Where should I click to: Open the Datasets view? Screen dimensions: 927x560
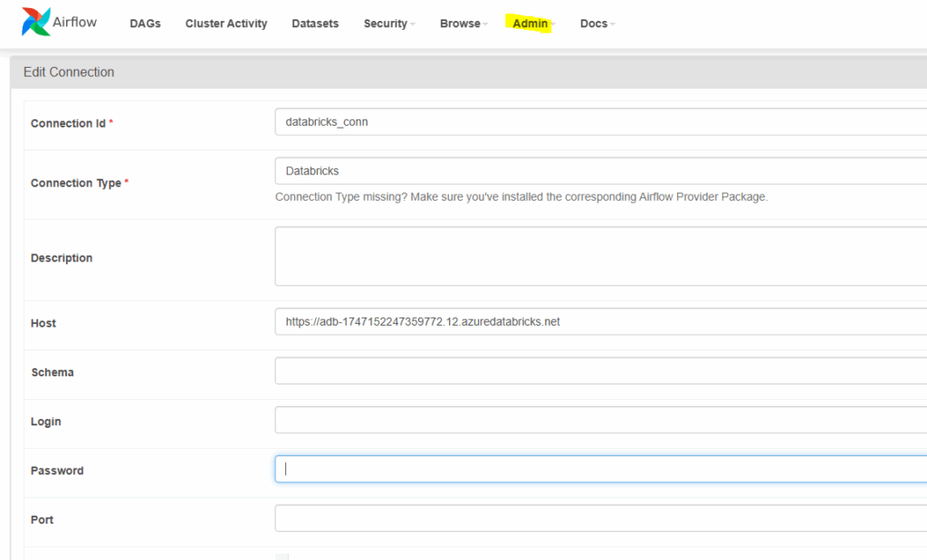coord(315,24)
